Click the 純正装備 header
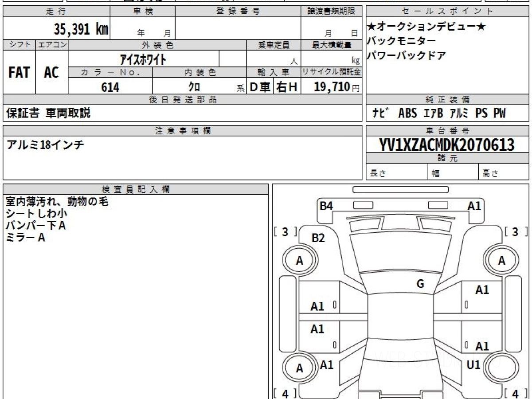 click(x=447, y=100)
